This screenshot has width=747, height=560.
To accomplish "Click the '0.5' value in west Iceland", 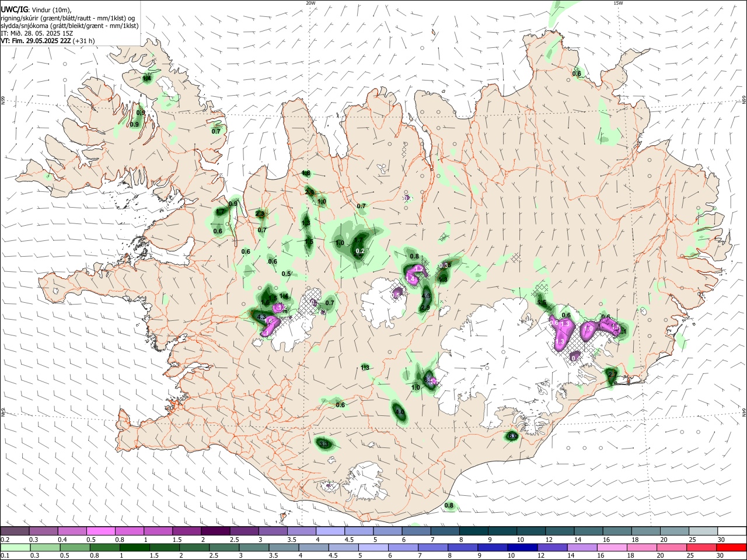I will coord(286,274).
